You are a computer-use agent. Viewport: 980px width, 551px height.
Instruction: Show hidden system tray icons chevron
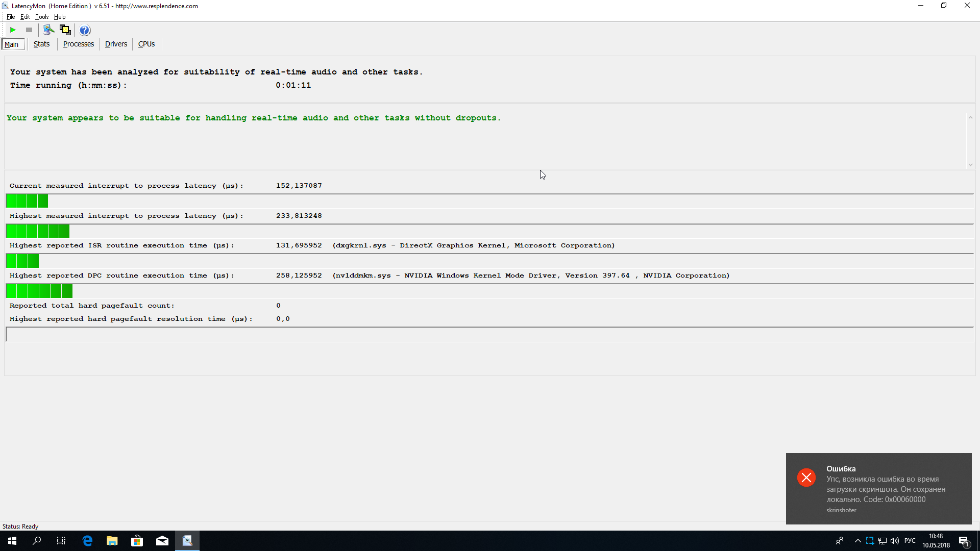click(x=857, y=541)
